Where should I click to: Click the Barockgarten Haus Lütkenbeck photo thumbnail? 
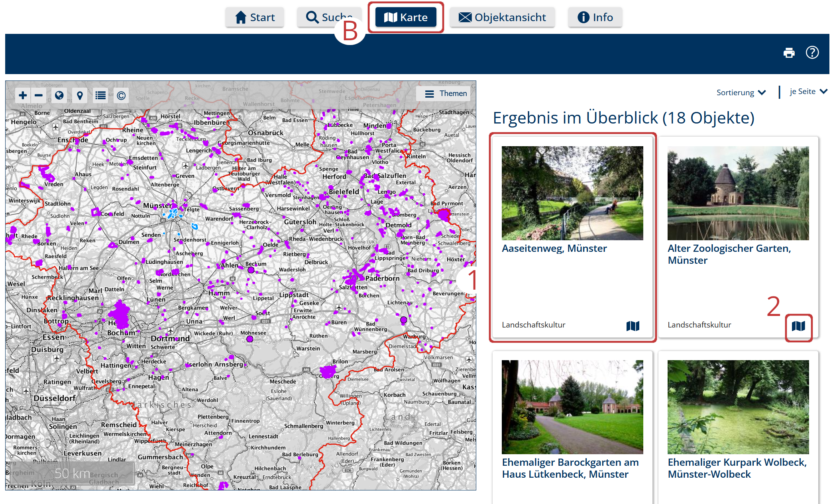click(x=572, y=407)
